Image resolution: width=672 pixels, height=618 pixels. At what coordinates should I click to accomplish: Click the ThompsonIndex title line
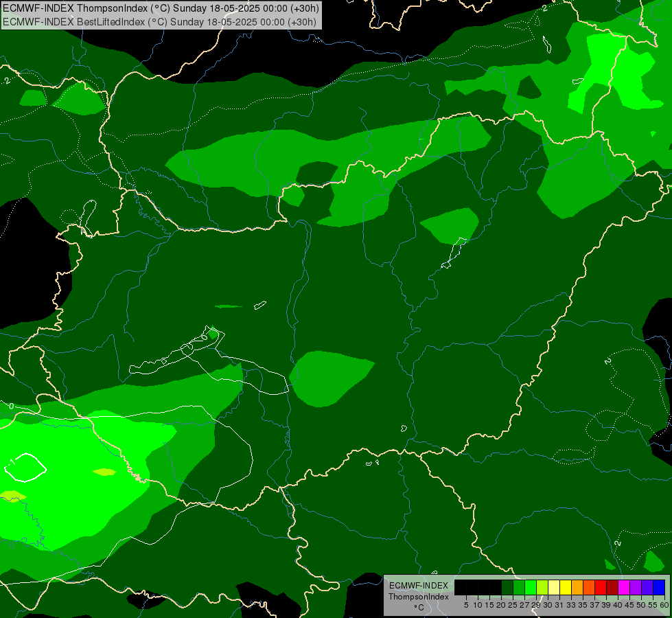point(161,8)
